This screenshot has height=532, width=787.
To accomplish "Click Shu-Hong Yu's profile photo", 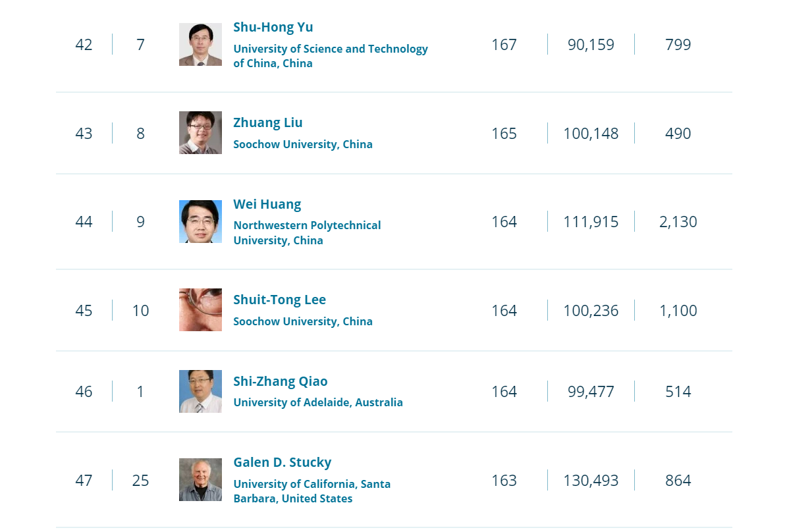I will point(200,44).
